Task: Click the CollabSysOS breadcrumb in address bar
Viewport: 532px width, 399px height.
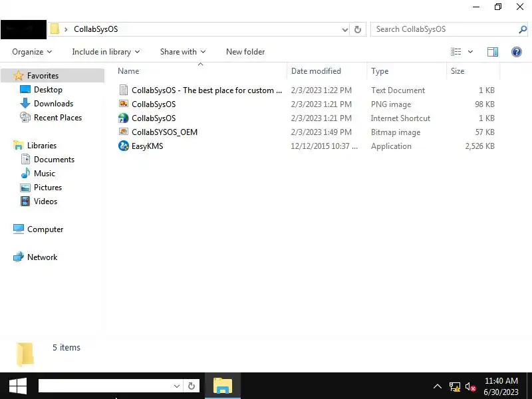Action: (96, 29)
